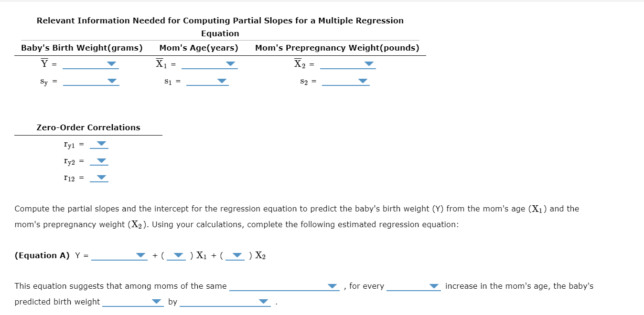This screenshot has height=315, width=644.
Task: Open the ry2 correlation dropdown
Action: [x=100, y=160]
